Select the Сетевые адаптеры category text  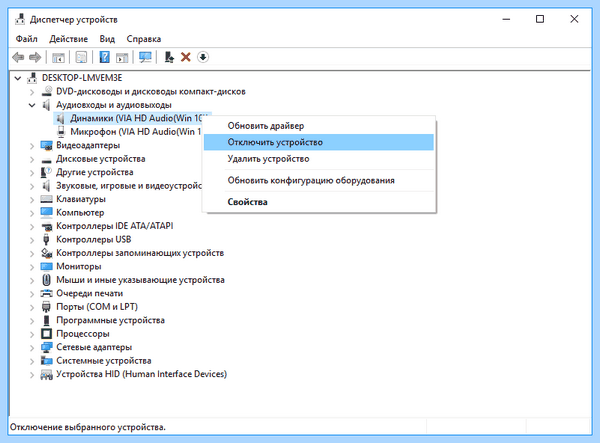pyautogui.click(x=94, y=347)
